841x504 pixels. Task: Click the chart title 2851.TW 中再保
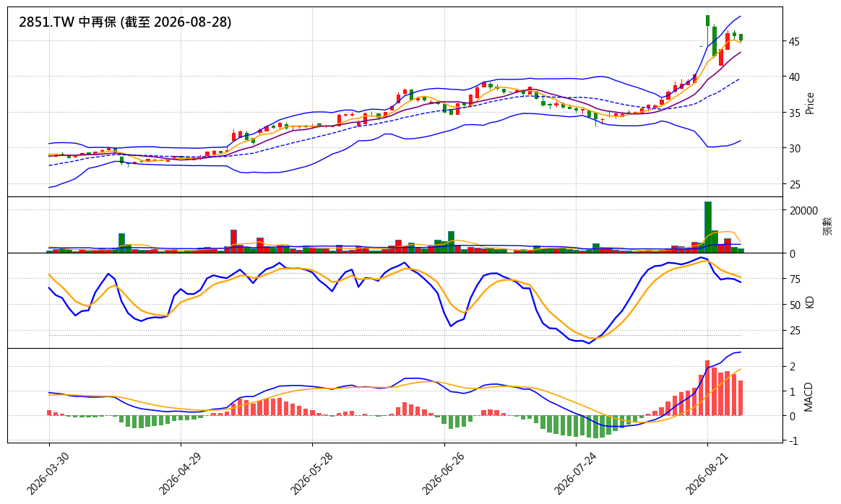68,22
